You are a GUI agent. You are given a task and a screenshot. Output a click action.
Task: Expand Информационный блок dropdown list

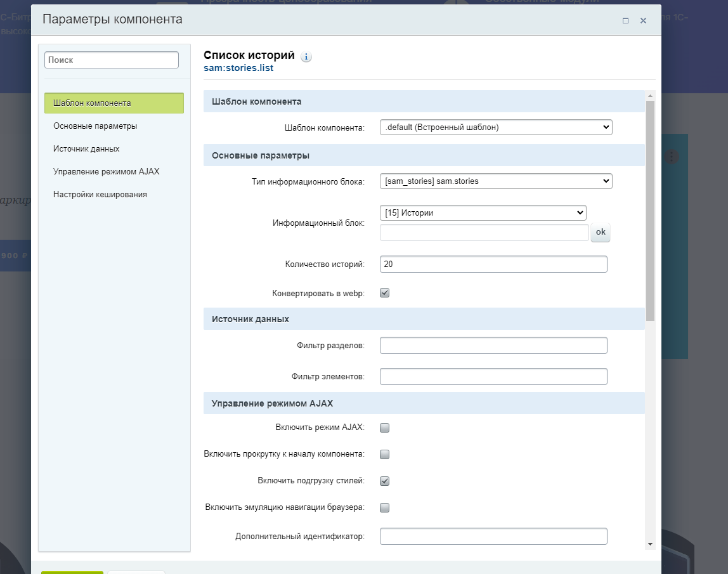[483, 212]
